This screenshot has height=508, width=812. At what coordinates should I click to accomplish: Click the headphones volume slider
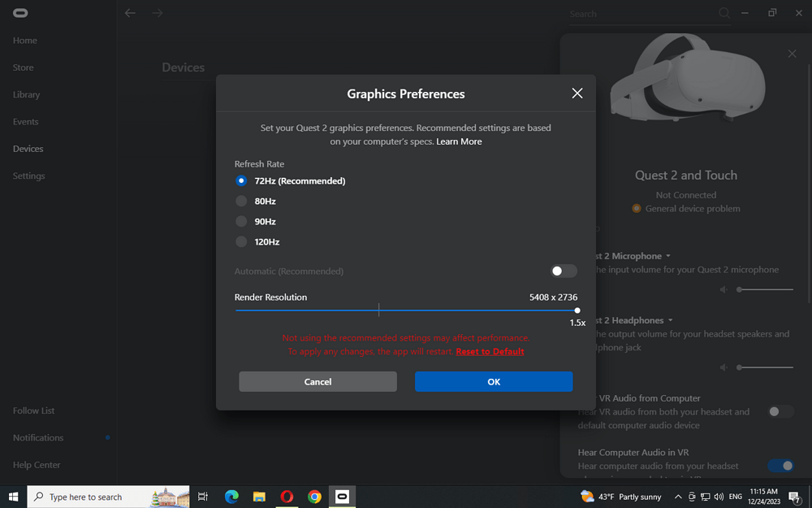(766, 367)
